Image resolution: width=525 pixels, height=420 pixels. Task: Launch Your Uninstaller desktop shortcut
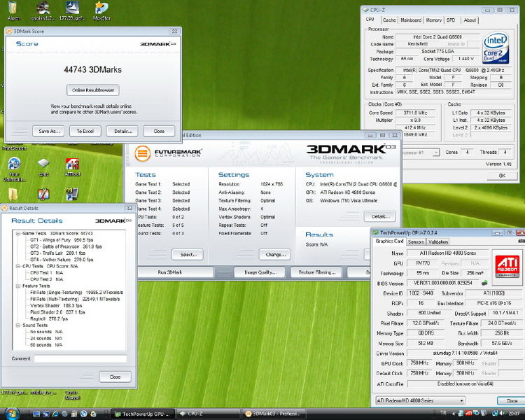coord(14,169)
